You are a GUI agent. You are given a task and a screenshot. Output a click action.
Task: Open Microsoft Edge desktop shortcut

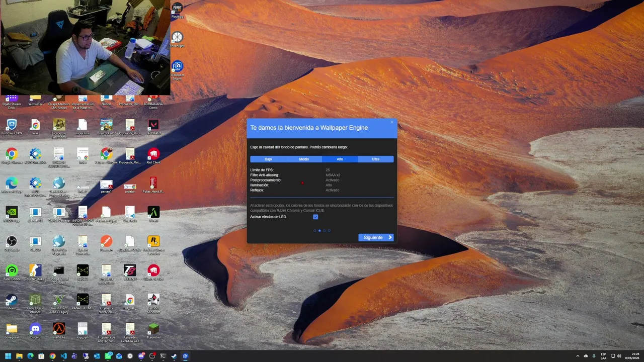12,186
